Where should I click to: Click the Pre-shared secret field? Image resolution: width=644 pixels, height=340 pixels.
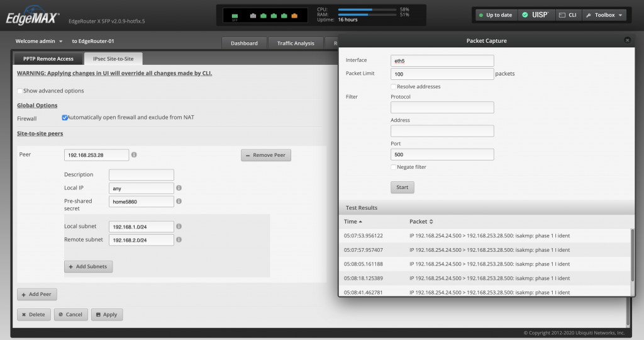pos(142,201)
